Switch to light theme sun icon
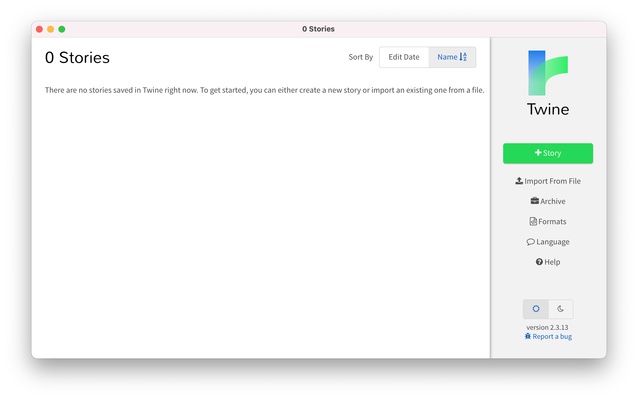The image size is (638, 400). (536, 309)
